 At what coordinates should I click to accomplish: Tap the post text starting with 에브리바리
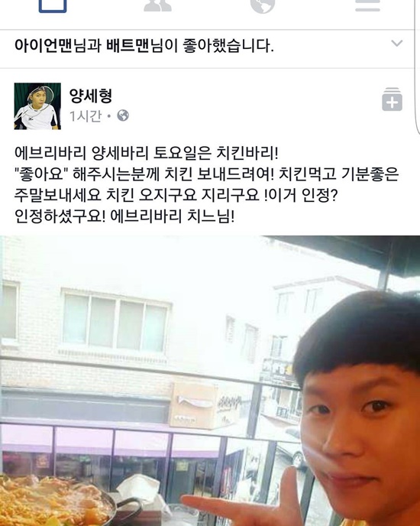(x=206, y=184)
